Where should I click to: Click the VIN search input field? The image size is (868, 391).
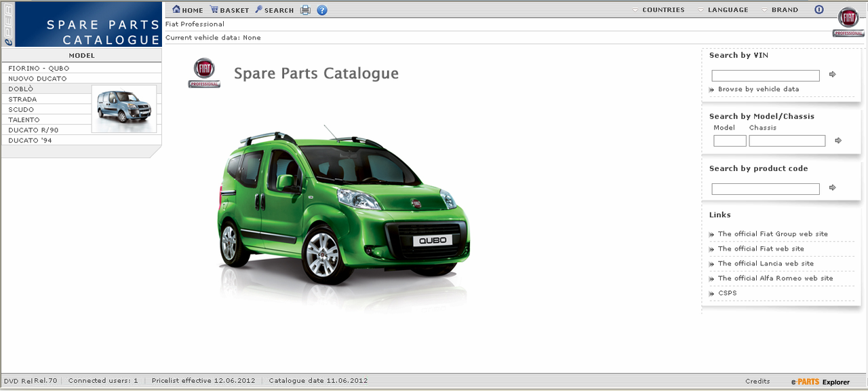click(x=766, y=76)
